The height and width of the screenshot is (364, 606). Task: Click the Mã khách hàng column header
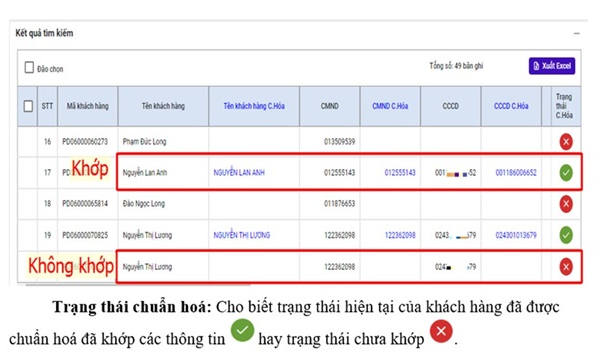click(x=88, y=106)
